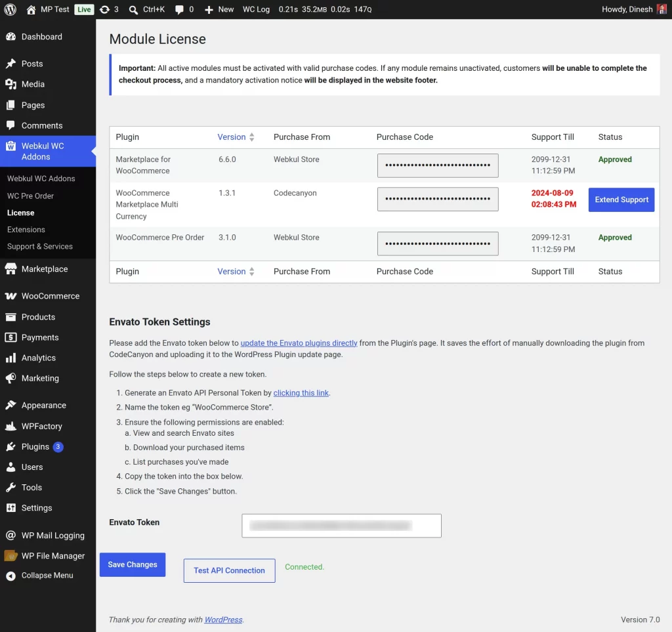Click the Analytics bar chart icon
The image size is (672, 632).
(10, 358)
